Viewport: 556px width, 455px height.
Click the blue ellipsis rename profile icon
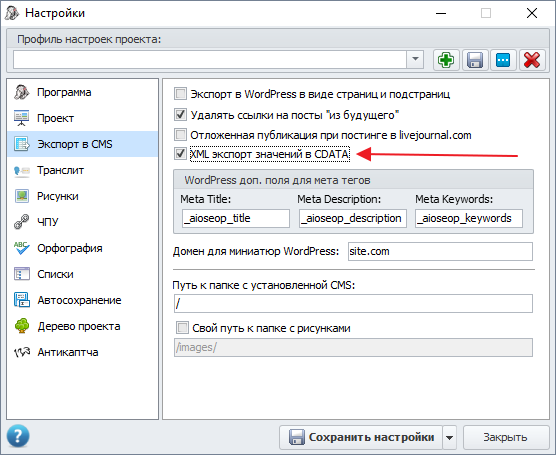tap(503, 60)
